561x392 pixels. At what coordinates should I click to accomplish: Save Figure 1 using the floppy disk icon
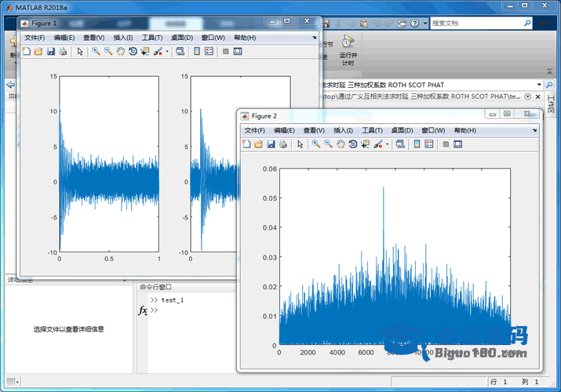(51, 52)
